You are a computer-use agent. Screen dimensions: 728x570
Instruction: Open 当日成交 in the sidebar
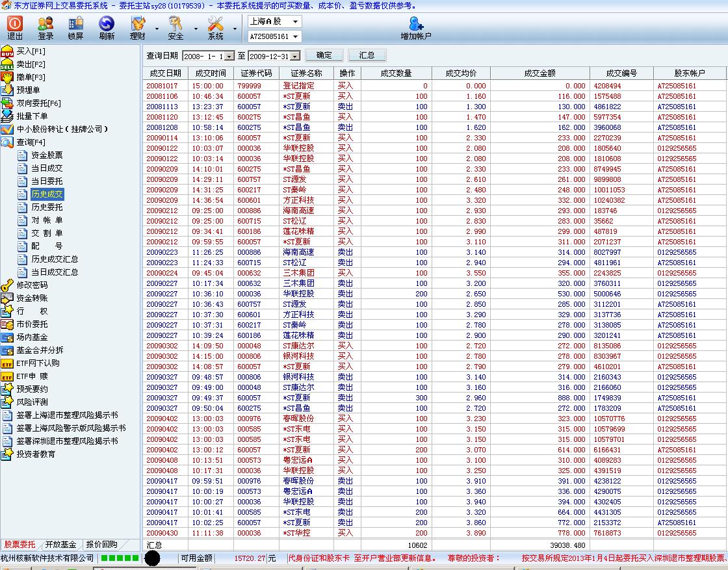coord(47,168)
